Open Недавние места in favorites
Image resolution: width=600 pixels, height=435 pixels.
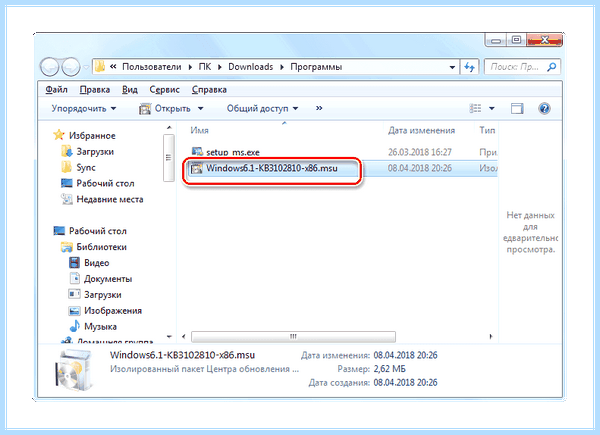(x=110, y=199)
